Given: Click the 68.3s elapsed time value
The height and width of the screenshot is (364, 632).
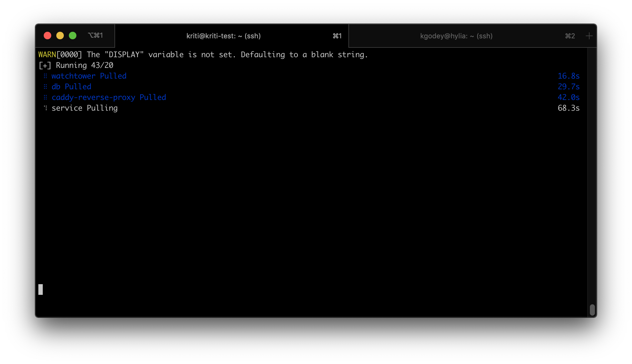Looking at the screenshot, I should [568, 108].
